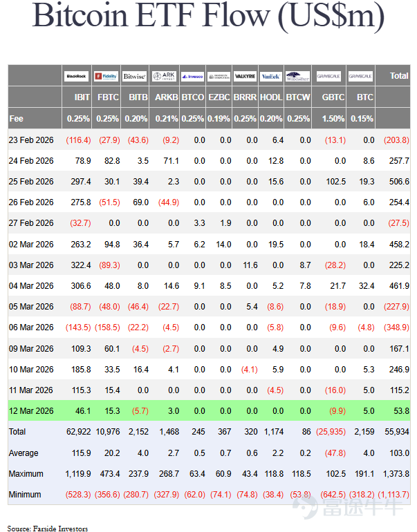Click the Total column header
This screenshot has height=532, width=417.
pos(398,76)
